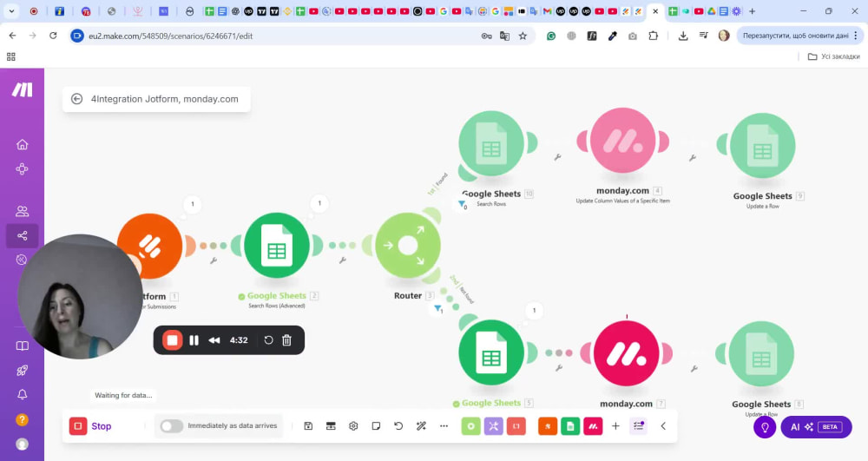
Task: Delete the recording with the trash icon
Action: 286,340
